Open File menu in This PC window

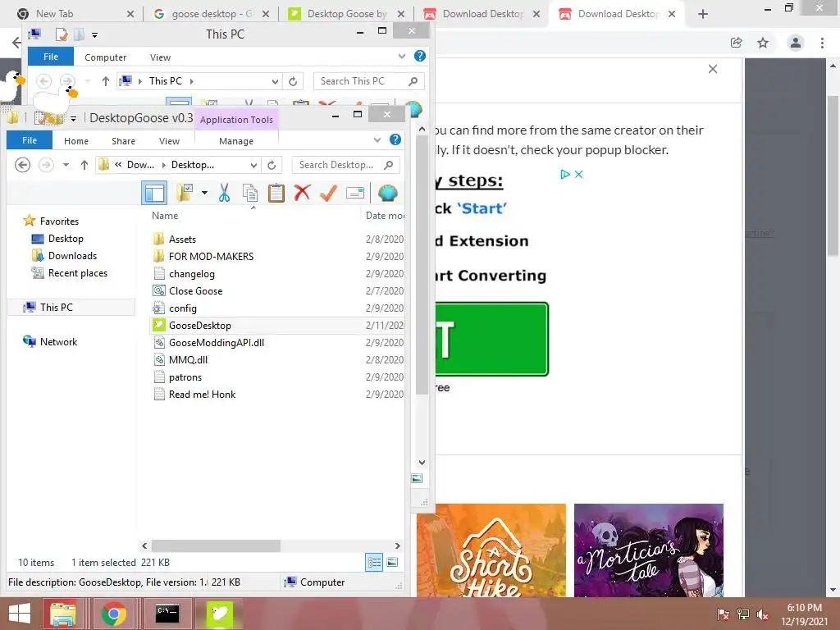(x=51, y=57)
